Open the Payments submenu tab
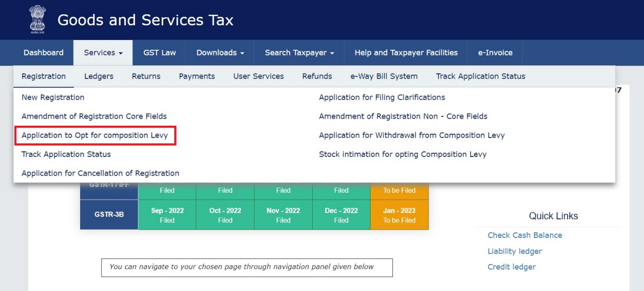The image size is (644, 291). [x=197, y=76]
